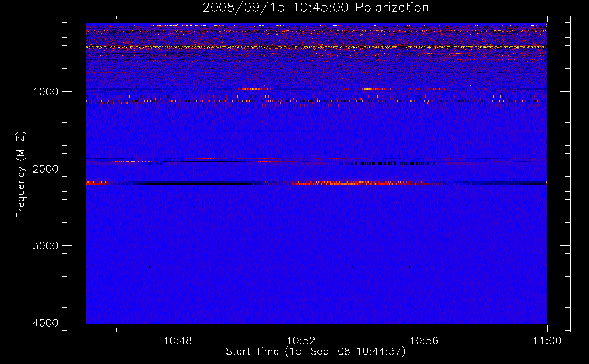Click the 10:48 time tick label
Image resolution: width=589 pixels, height=364 pixels.
(178, 341)
